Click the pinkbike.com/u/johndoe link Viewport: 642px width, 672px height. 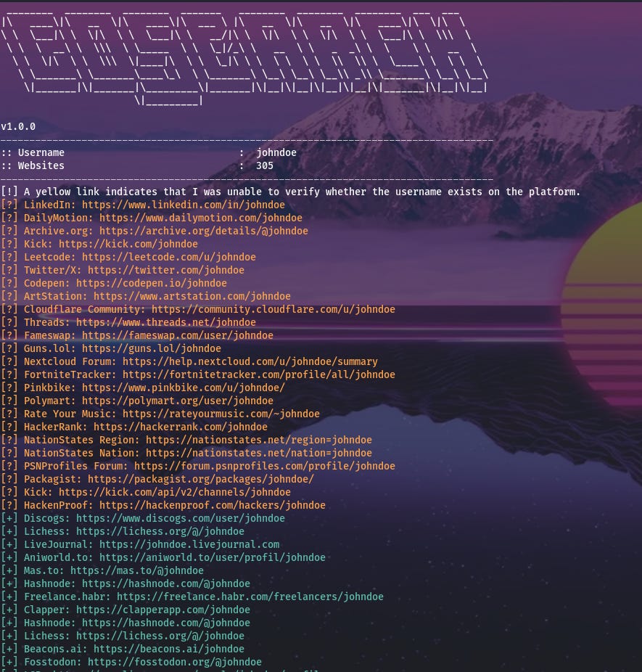tap(184, 388)
